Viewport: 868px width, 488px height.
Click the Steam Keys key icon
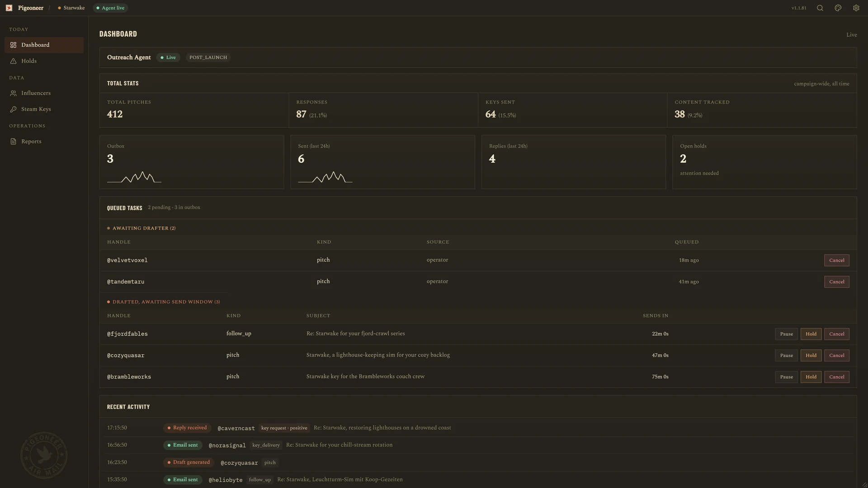pyautogui.click(x=14, y=109)
